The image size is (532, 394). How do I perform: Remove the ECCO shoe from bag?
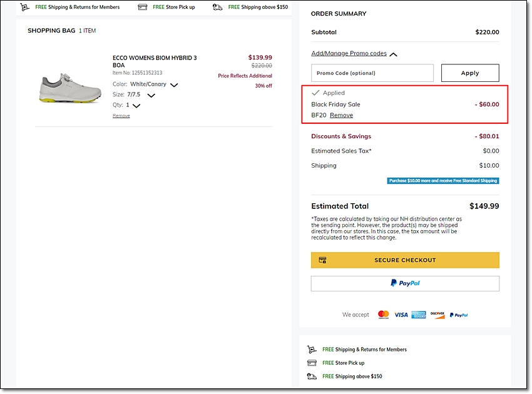(x=121, y=116)
